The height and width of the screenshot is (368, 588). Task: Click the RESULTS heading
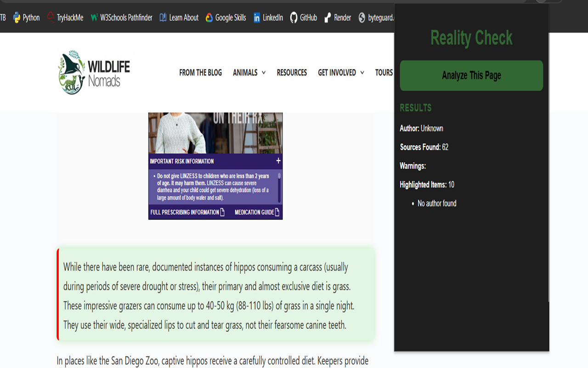(x=416, y=108)
